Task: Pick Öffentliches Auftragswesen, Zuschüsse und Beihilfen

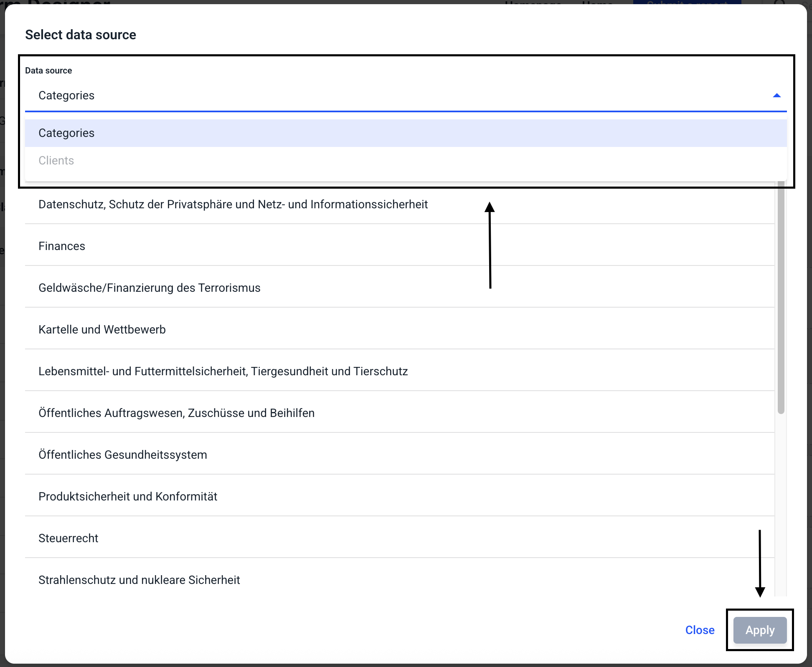Action: click(176, 413)
